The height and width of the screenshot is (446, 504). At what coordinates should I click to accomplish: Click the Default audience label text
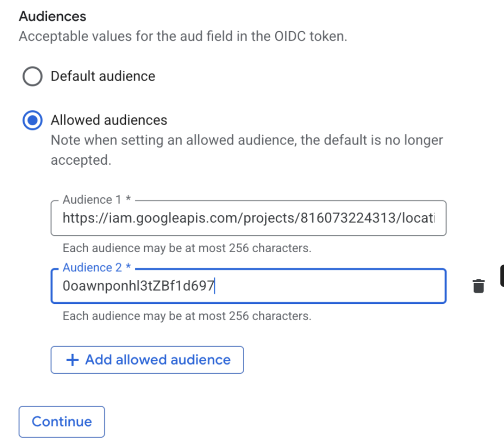pos(103,76)
